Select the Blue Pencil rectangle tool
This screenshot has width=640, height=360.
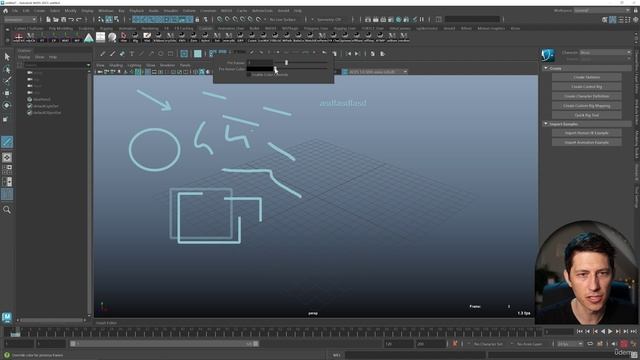click(x=170, y=54)
